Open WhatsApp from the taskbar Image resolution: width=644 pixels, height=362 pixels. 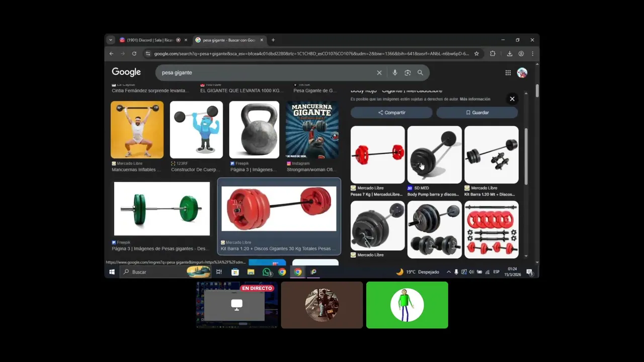pos(267,272)
